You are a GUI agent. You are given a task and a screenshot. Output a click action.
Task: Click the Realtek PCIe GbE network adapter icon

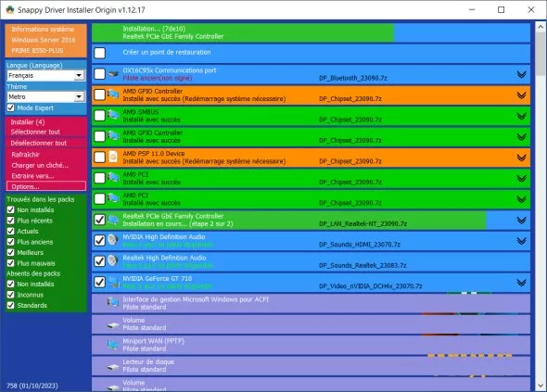(x=113, y=220)
